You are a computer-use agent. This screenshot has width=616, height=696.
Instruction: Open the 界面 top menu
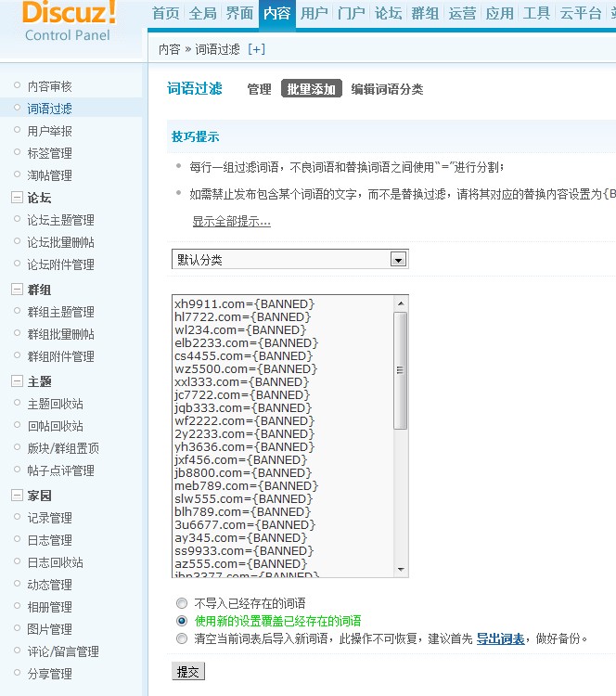tap(239, 13)
